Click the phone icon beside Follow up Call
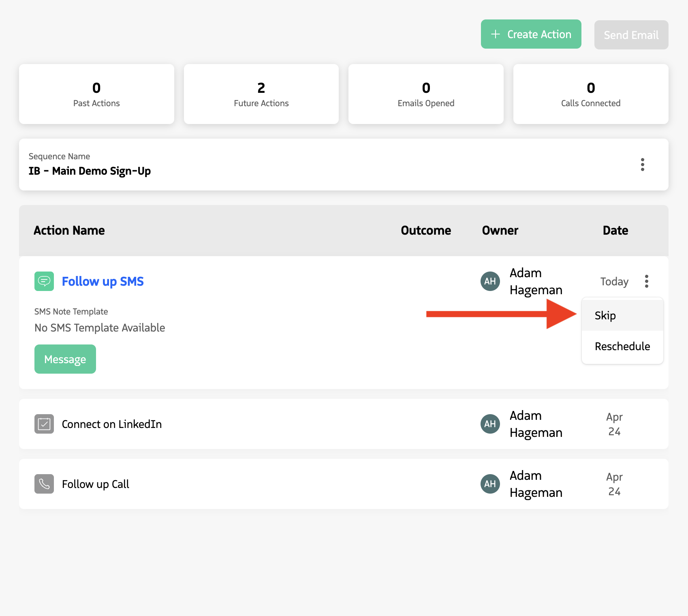The height and width of the screenshot is (616, 688). click(44, 483)
